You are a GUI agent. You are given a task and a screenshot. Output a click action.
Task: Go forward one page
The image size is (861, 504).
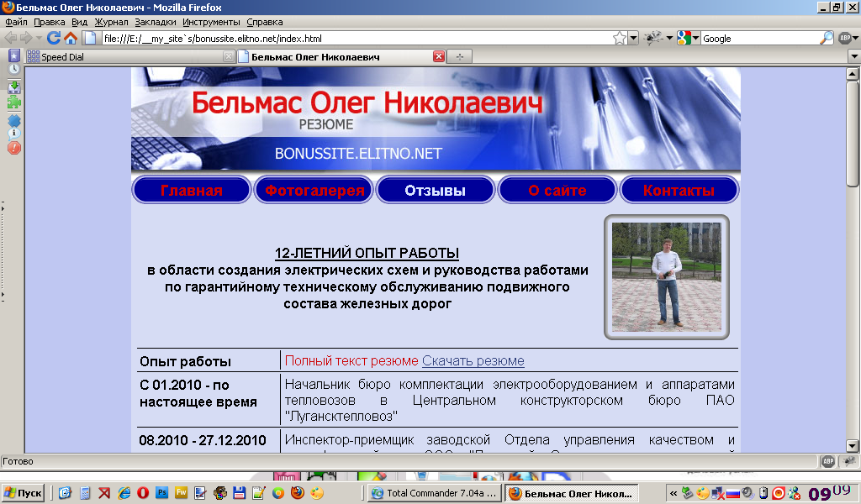point(25,38)
